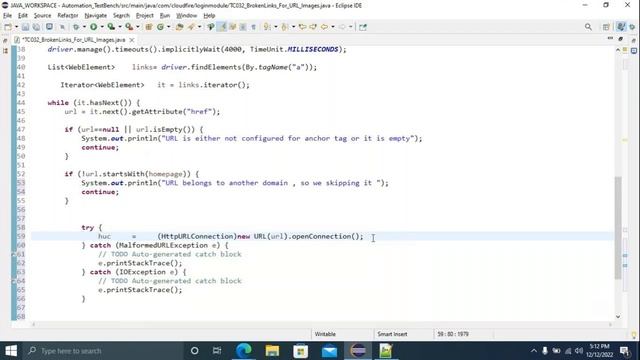This screenshot has width=640, height=360.
Task: Click Writable in status bar
Action: pos(325,334)
